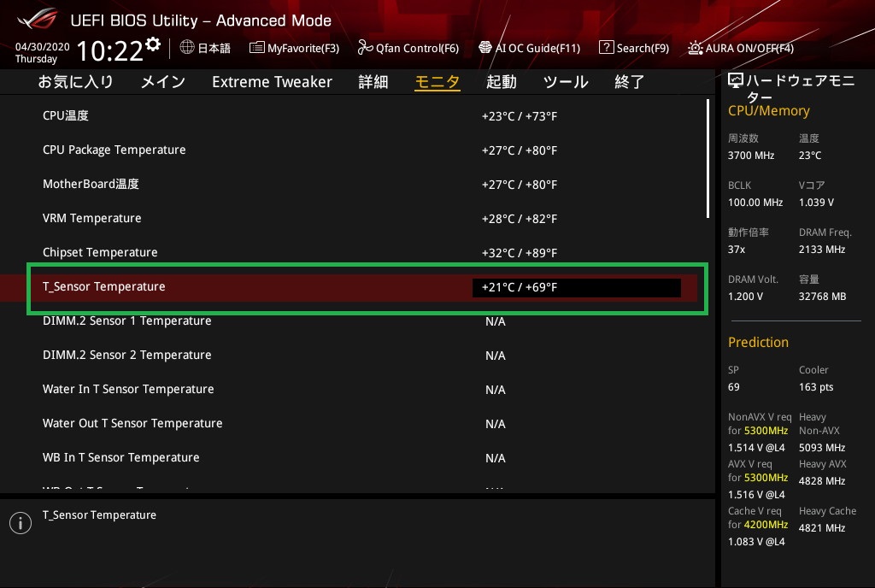The height and width of the screenshot is (588, 875).
Task: Click the ROG logo
Action: (x=37, y=19)
